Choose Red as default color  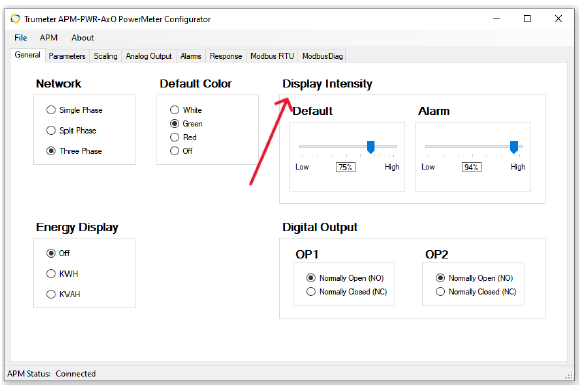[183, 137]
